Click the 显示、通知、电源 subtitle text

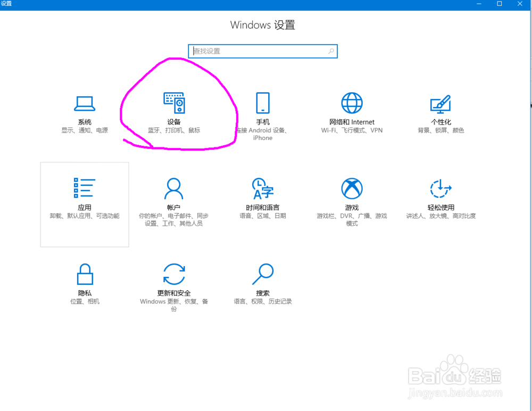click(x=85, y=130)
